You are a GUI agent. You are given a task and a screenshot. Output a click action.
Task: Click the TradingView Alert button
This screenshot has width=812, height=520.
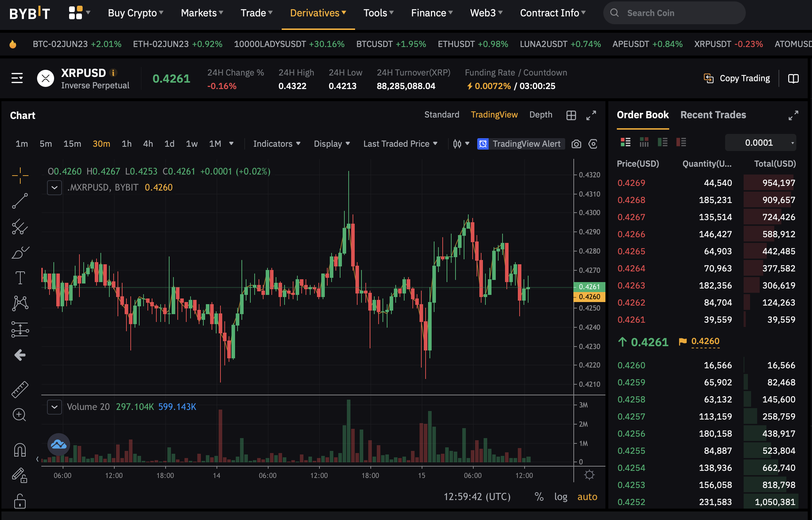tap(521, 144)
